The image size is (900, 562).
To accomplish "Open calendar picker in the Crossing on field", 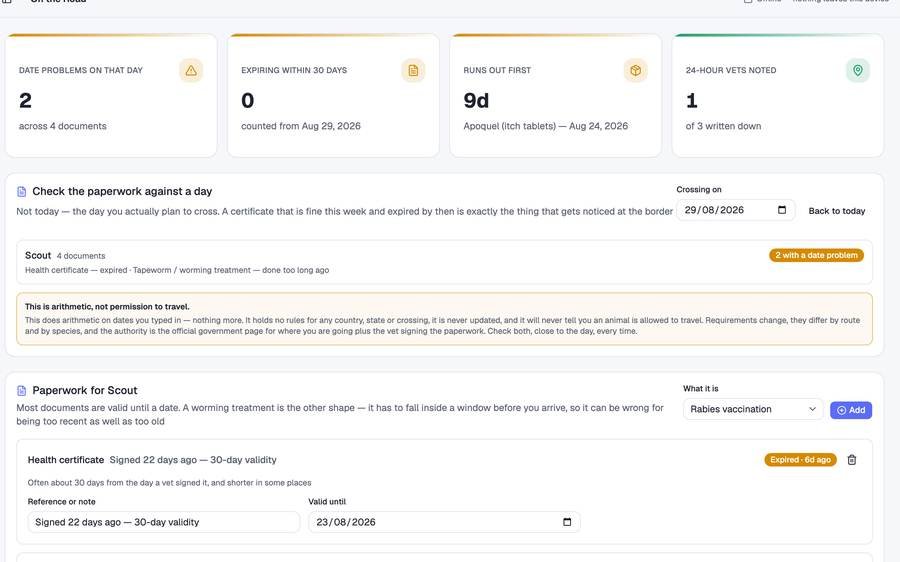I will pos(782,210).
